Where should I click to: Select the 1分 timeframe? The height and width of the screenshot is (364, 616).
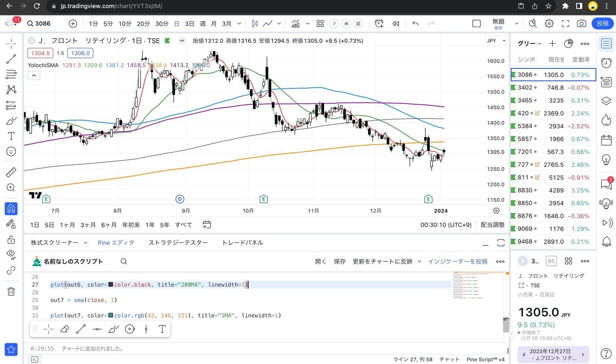93,24
